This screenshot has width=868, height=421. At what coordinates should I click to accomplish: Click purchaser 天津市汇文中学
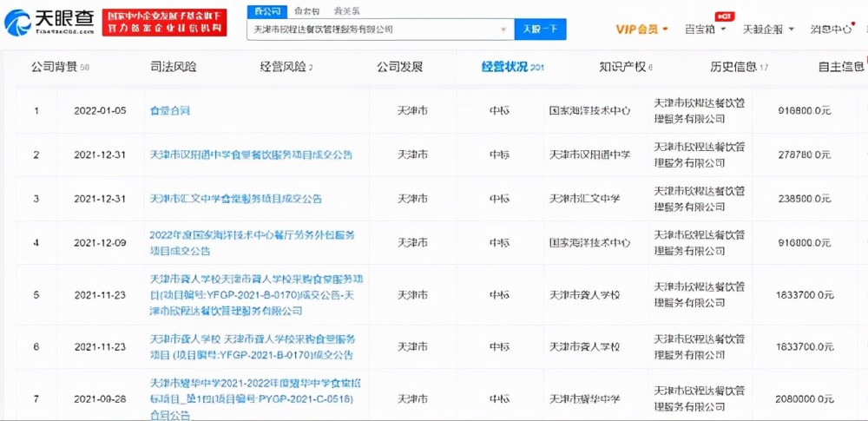tap(584, 198)
